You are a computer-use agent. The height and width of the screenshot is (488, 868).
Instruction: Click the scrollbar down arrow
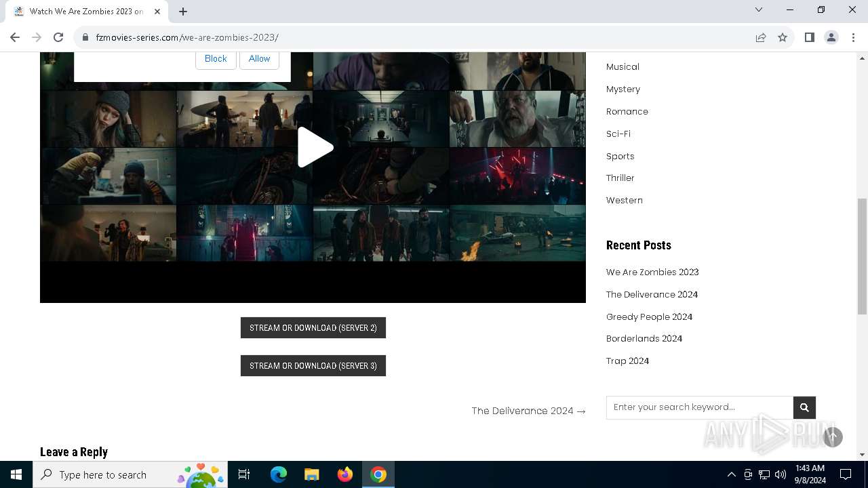[862, 455]
